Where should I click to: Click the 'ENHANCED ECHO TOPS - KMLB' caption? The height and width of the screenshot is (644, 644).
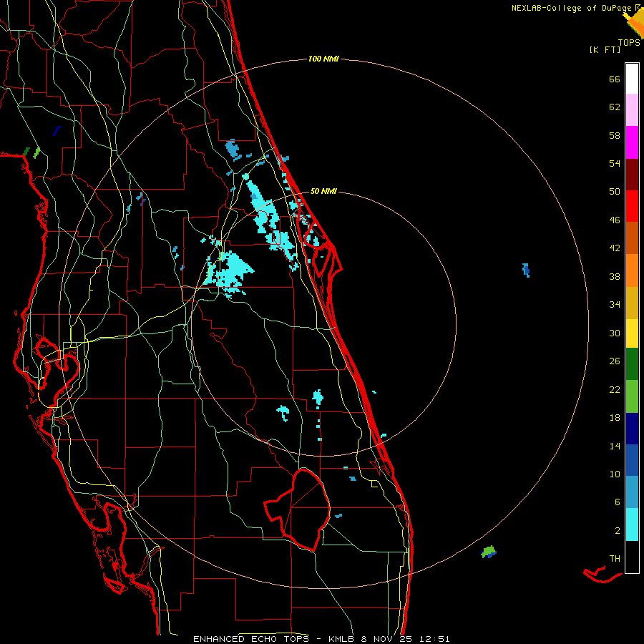coord(273,639)
